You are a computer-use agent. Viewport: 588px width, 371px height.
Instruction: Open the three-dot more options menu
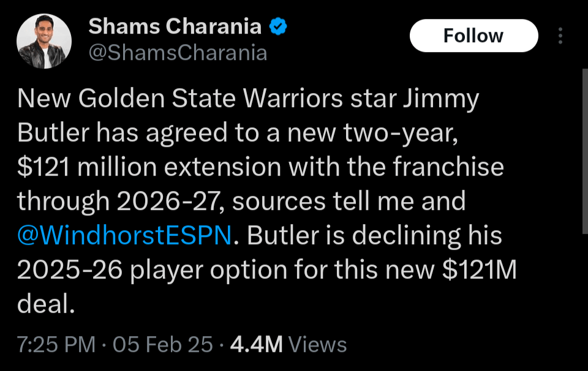click(x=560, y=36)
